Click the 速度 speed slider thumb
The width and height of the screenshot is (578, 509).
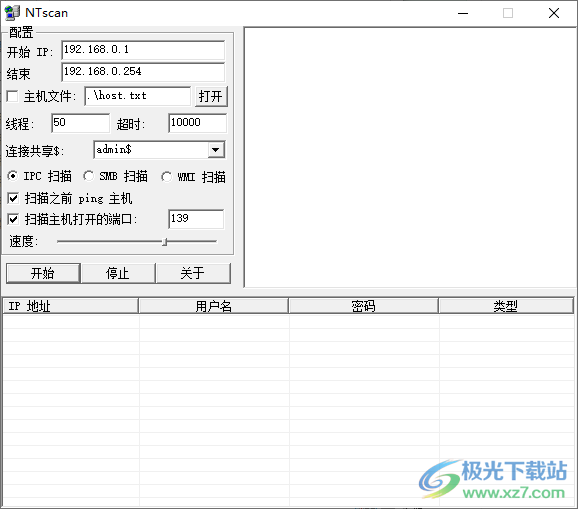coord(165,242)
